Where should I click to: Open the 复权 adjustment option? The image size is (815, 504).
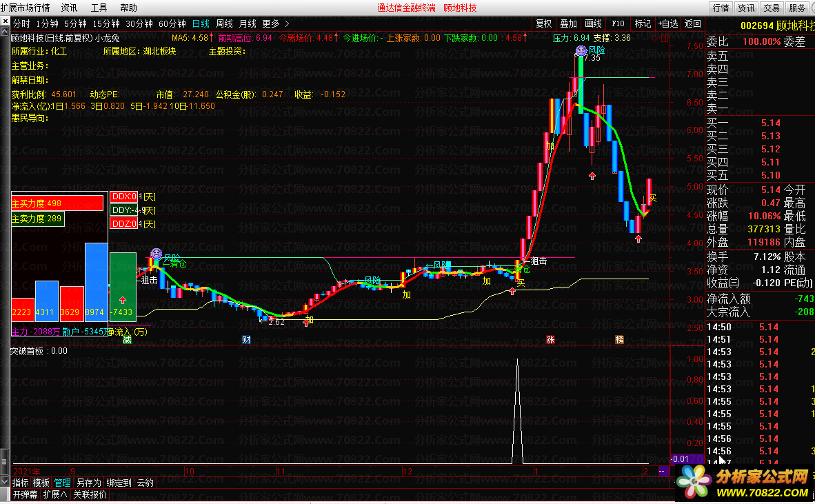click(544, 24)
